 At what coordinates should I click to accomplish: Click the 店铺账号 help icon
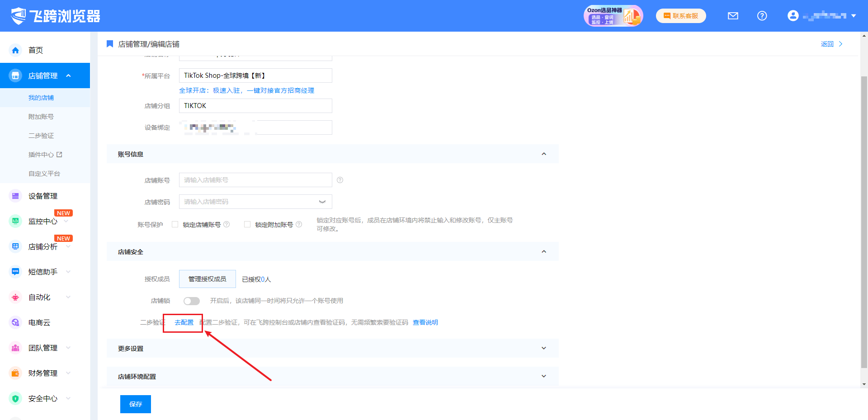point(340,180)
